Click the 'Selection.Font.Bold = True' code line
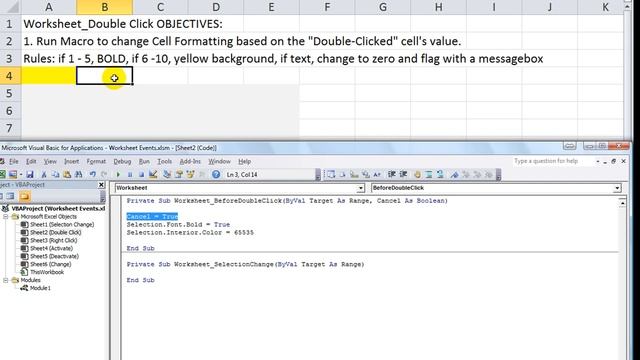 coord(178,224)
